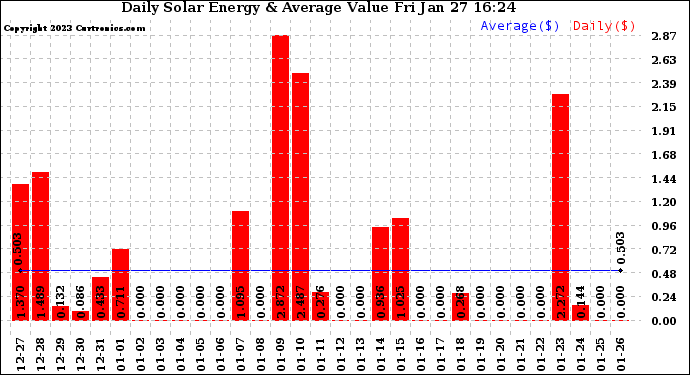
Task: Click the 12-29 date label
Action: pyautogui.click(x=60, y=355)
